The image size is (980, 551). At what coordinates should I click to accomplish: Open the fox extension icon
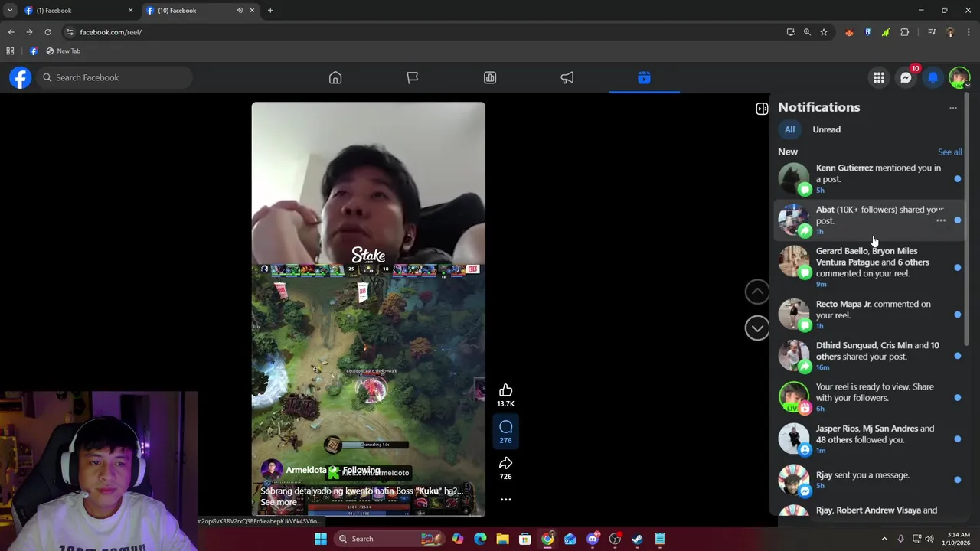(x=849, y=32)
